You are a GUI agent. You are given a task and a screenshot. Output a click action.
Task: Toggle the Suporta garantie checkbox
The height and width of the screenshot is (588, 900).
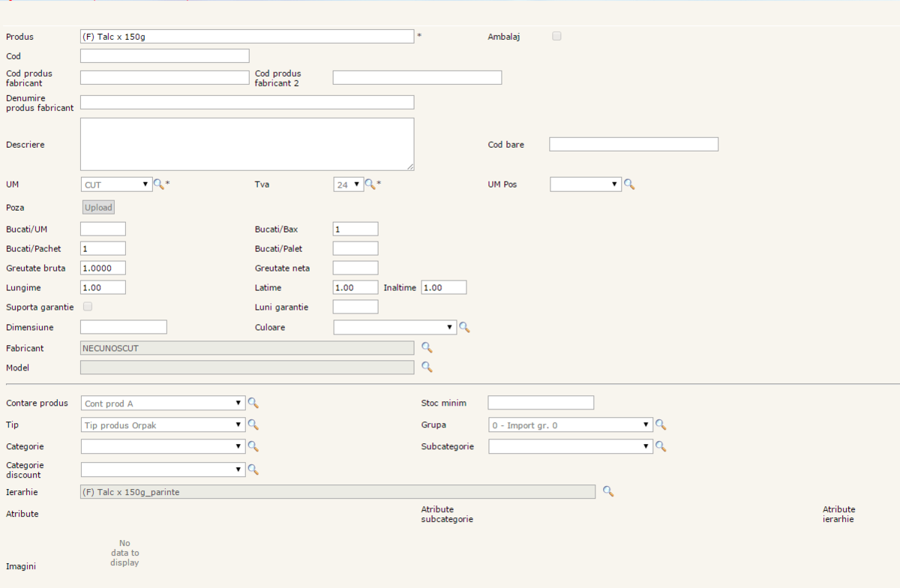point(88,307)
